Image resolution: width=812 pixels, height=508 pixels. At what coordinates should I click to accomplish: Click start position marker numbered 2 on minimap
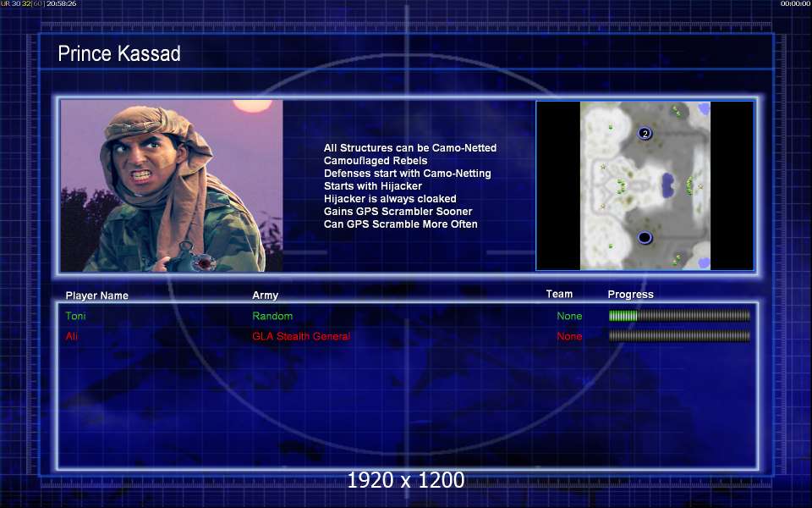pos(645,133)
